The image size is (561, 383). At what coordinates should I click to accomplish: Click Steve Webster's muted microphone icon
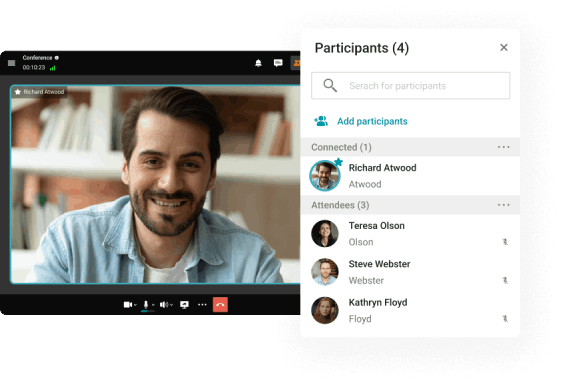(505, 280)
